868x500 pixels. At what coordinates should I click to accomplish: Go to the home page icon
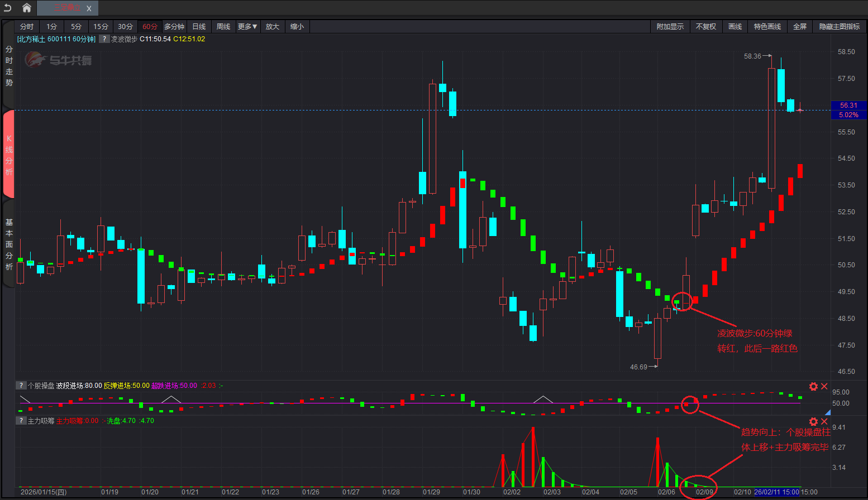[x=26, y=8]
